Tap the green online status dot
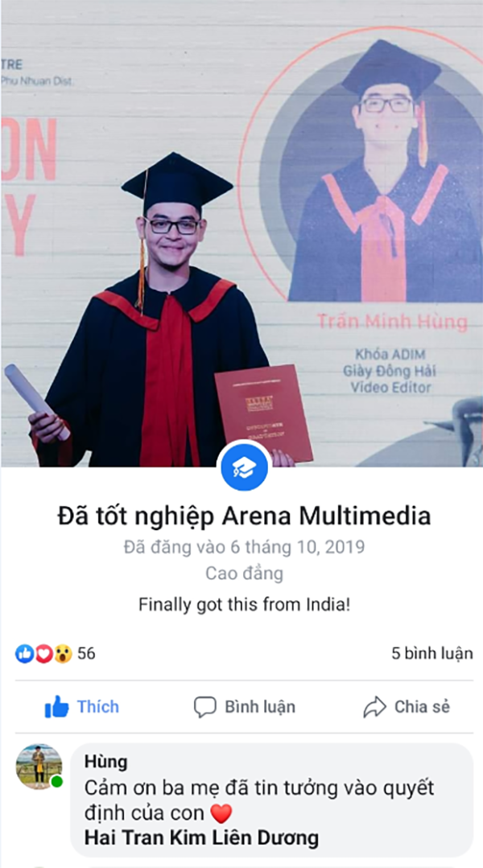Screen dimensions: 483x868 click(x=56, y=782)
